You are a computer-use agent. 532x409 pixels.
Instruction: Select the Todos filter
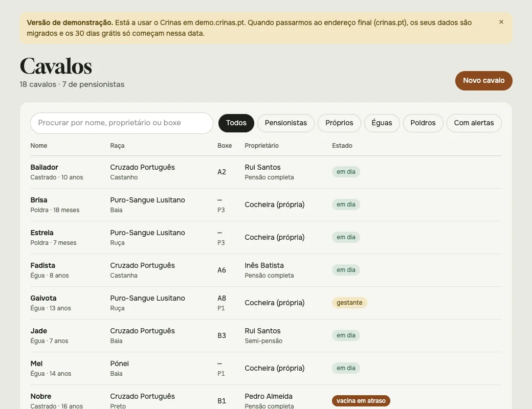[x=236, y=123]
